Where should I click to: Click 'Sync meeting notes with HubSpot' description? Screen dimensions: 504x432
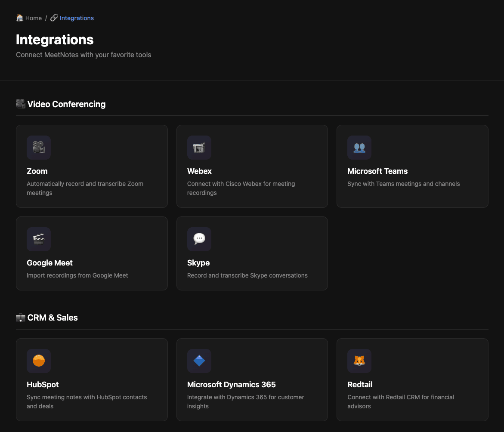tap(87, 402)
